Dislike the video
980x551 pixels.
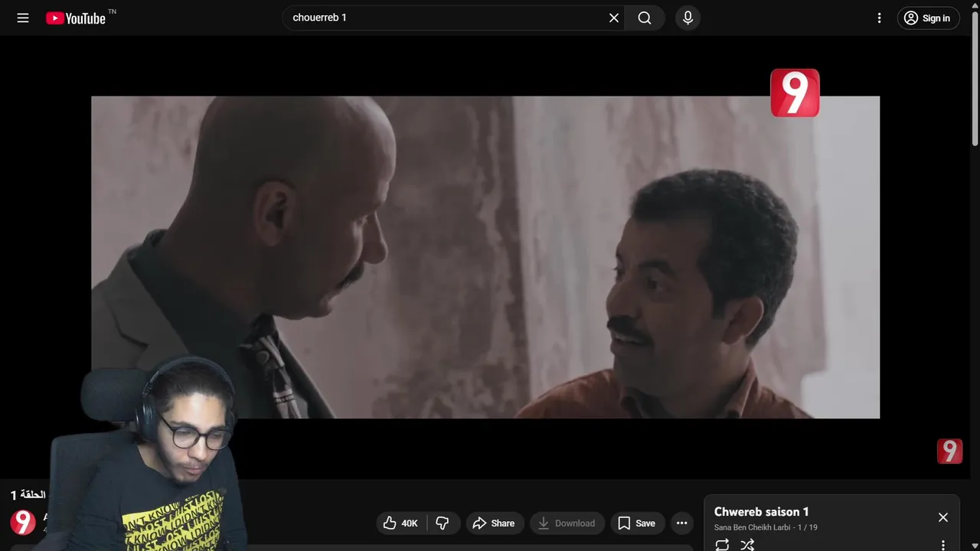tap(443, 523)
